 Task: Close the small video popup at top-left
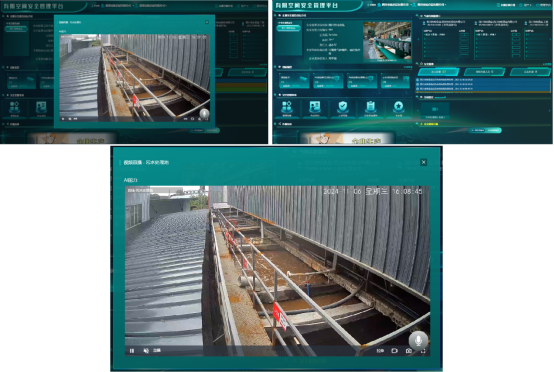point(207,22)
